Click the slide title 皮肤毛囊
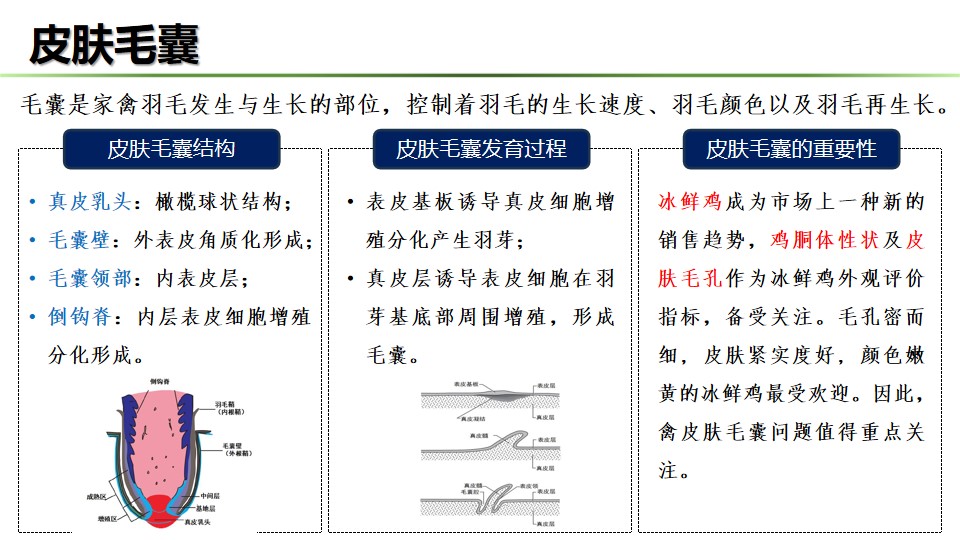This screenshot has height=540, width=960. [114, 44]
